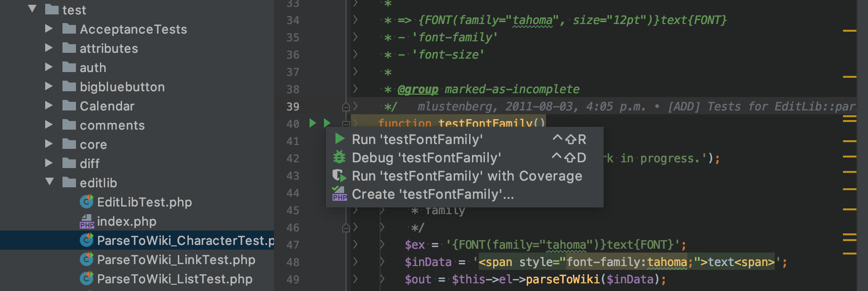The image size is (868, 291).
Task: Click the index.php file icon
Action: pyautogui.click(x=87, y=221)
